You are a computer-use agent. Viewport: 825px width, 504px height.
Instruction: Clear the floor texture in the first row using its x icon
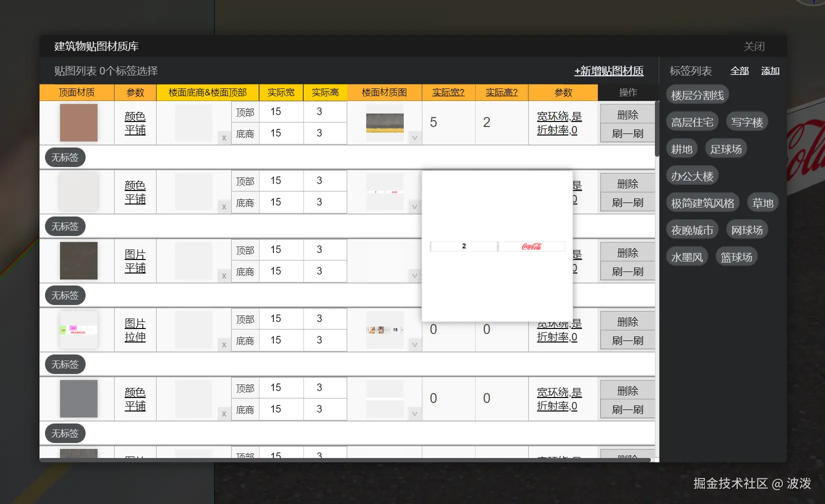point(224,138)
